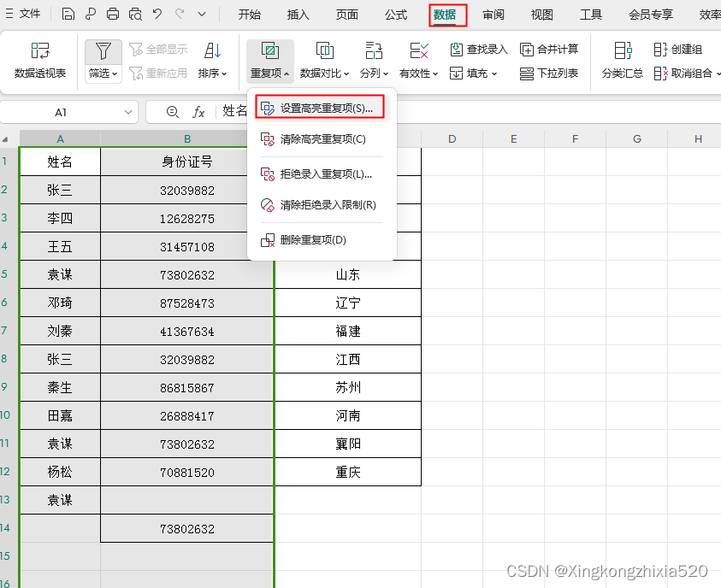Click the Consolidate (合并计算) button

[x=549, y=50]
